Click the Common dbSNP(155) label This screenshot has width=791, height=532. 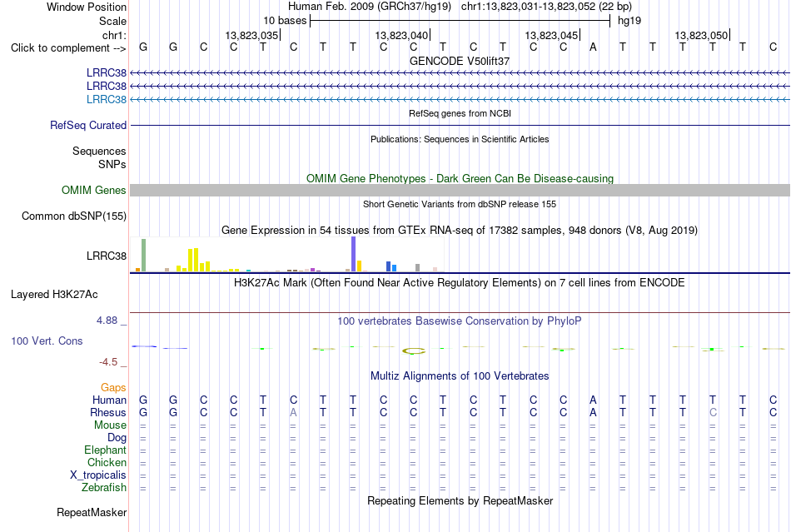tap(74, 216)
